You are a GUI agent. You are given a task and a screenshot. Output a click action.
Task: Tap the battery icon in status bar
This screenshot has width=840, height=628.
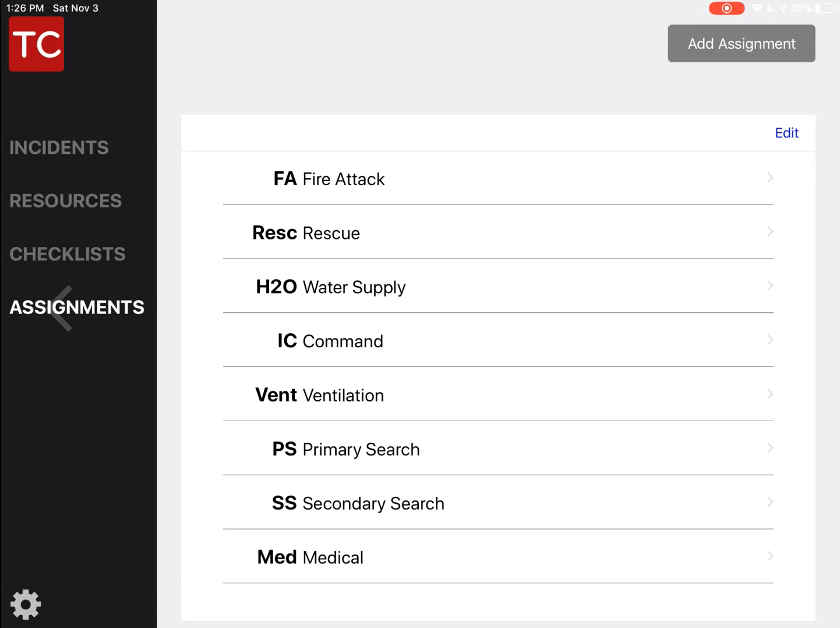point(824,8)
